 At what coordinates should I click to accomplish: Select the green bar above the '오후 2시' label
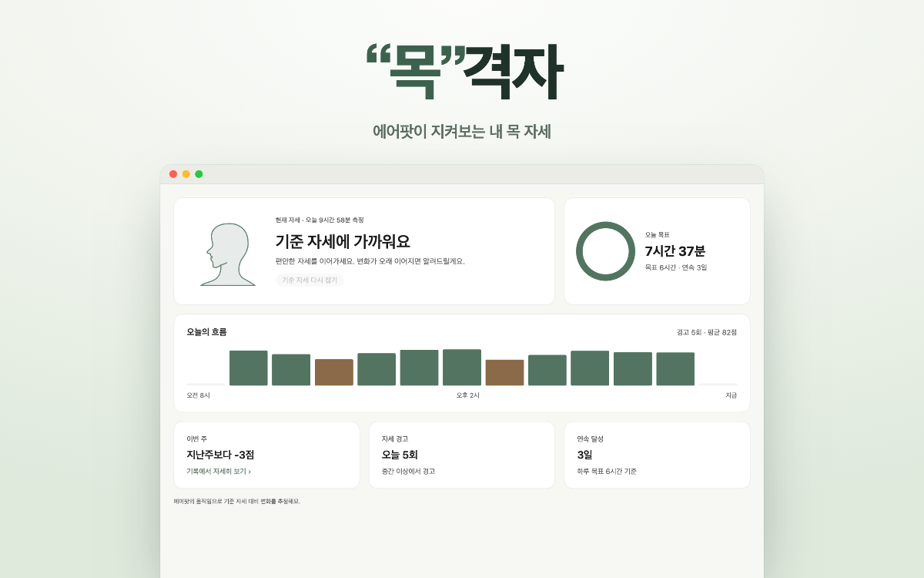(x=462, y=368)
